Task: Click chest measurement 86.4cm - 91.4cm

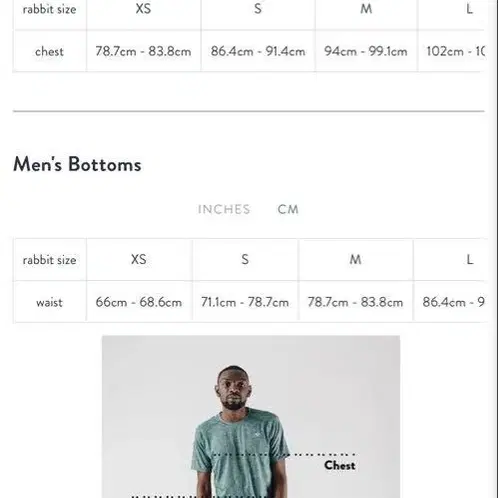Action: 258,51
